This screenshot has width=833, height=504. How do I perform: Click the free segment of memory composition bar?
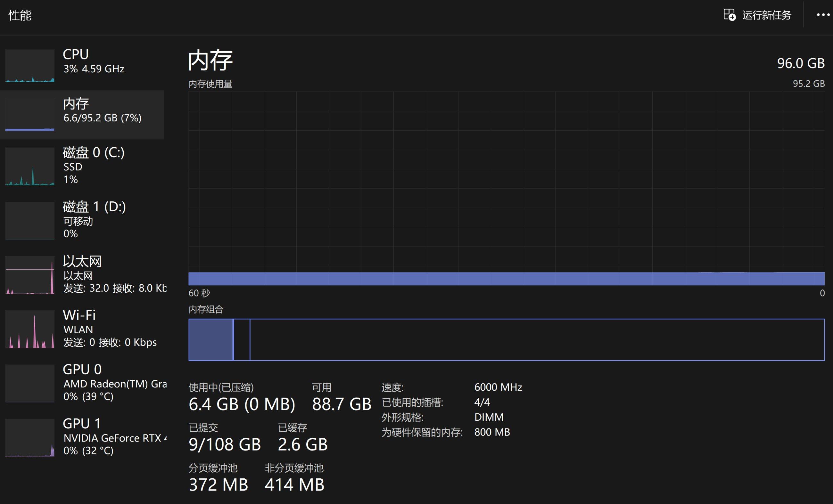(x=537, y=340)
